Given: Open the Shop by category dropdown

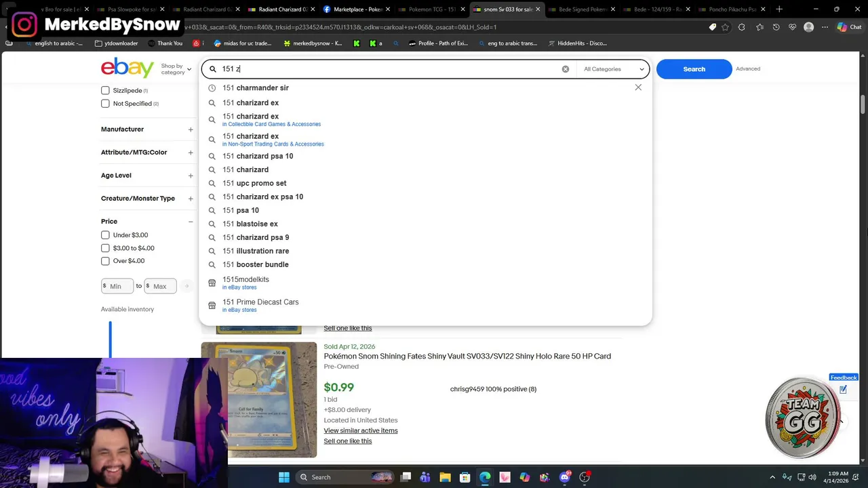Looking at the screenshot, I should pos(176,69).
